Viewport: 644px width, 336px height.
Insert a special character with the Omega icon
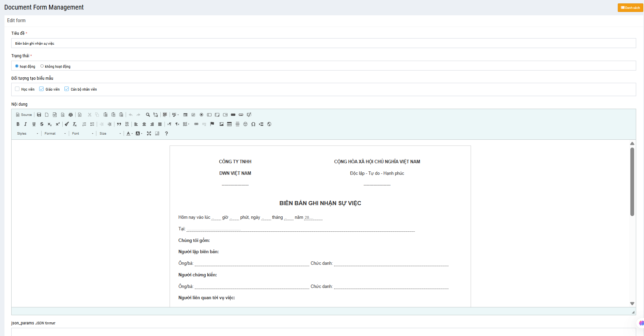[253, 124]
